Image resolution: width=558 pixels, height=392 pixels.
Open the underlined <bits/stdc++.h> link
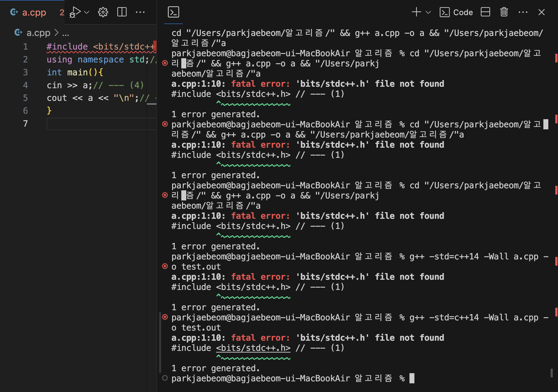[x=253, y=348]
